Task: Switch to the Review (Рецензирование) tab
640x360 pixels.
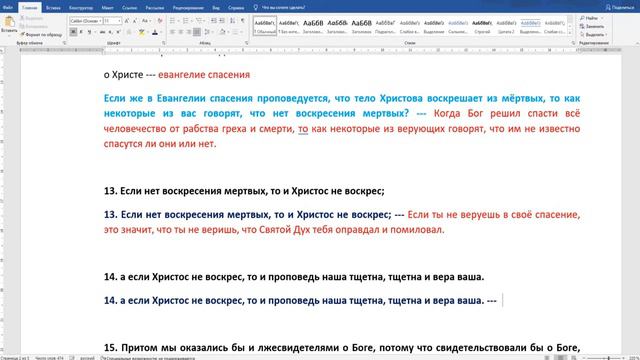Action: pos(188,7)
